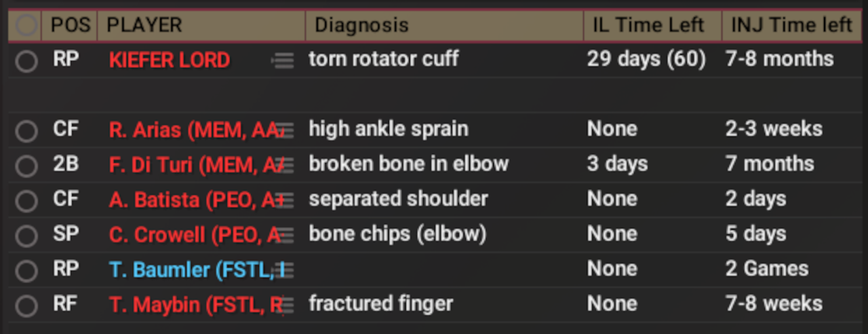Open the menu icon beside F. Di Turi
Screen dimensions: 868x334
[x=285, y=165]
